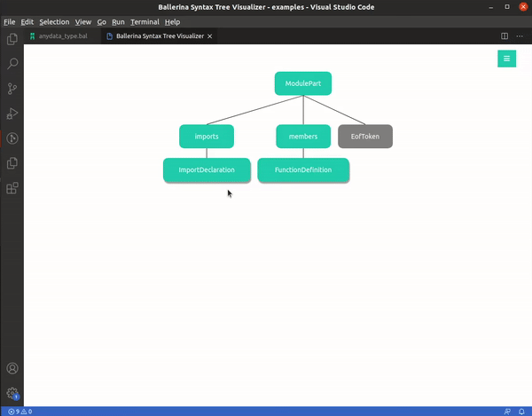Open the Edit menu

(x=27, y=22)
